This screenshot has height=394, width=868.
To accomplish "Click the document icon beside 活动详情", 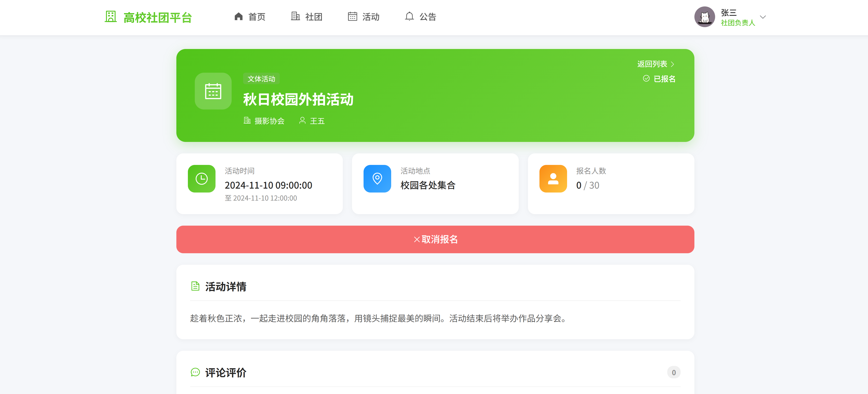I will point(195,286).
